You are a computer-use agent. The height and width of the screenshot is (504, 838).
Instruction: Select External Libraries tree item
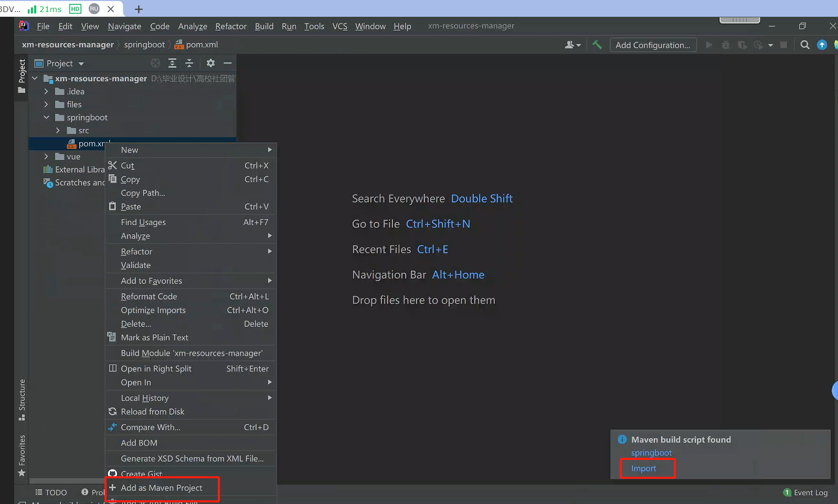click(75, 169)
